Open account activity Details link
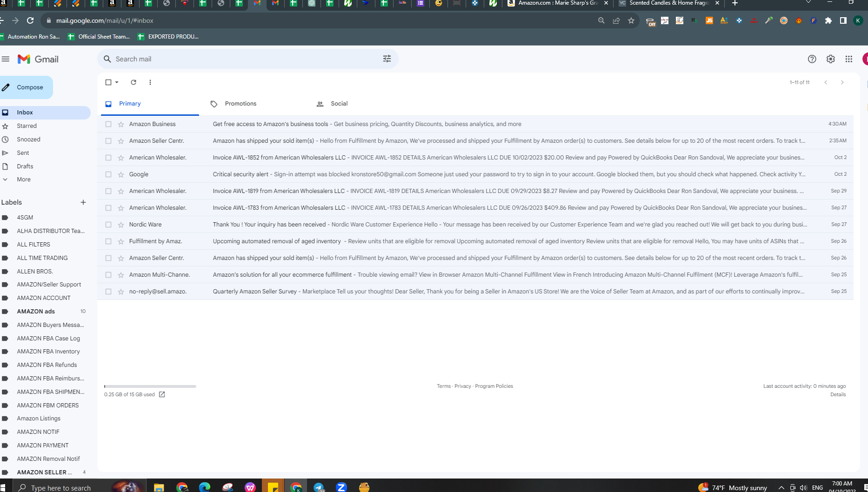The height and width of the screenshot is (492, 868). coord(838,394)
